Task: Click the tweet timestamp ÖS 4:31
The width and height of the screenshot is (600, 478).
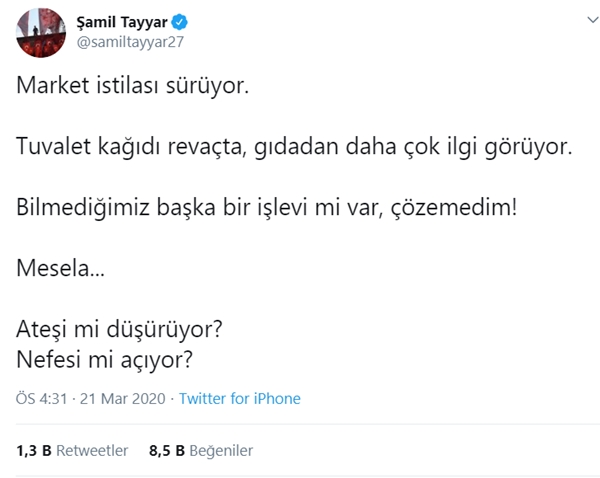Action: [40, 398]
